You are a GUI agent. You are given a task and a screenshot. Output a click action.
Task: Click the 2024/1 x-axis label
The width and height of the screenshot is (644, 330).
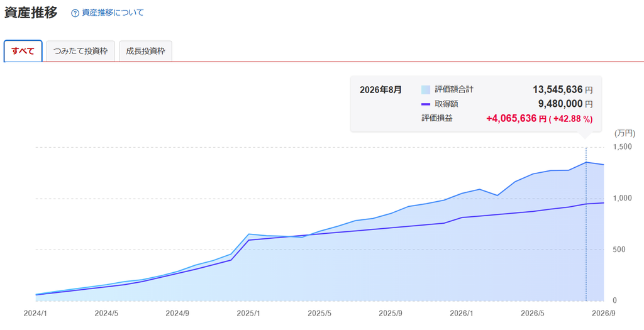tap(36, 314)
